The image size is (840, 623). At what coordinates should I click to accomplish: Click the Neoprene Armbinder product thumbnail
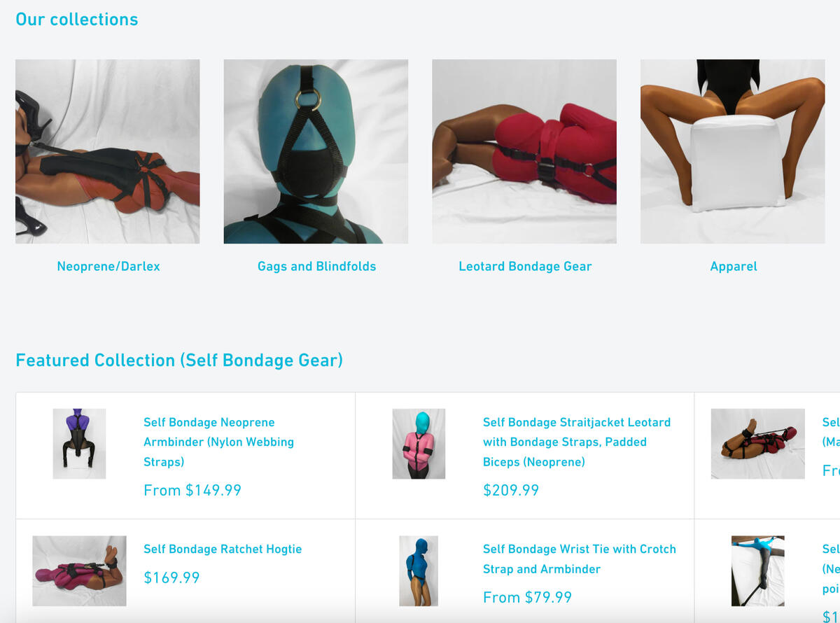[79, 444]
